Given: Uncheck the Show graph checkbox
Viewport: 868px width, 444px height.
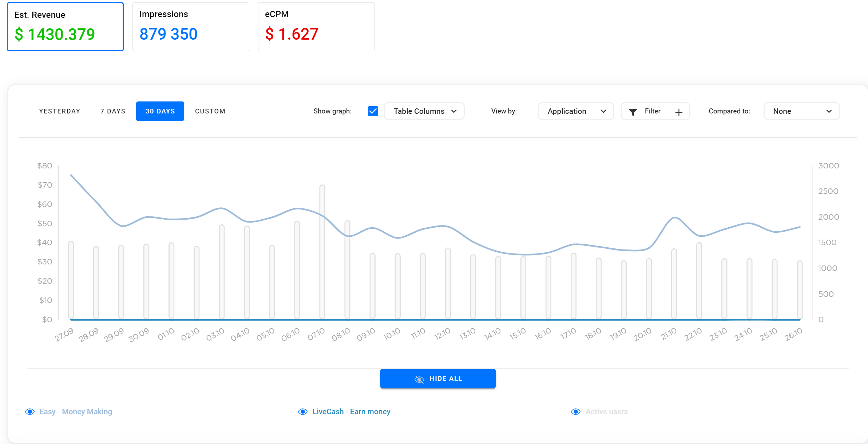Looking at the screenshot, I should pos(373,111).
